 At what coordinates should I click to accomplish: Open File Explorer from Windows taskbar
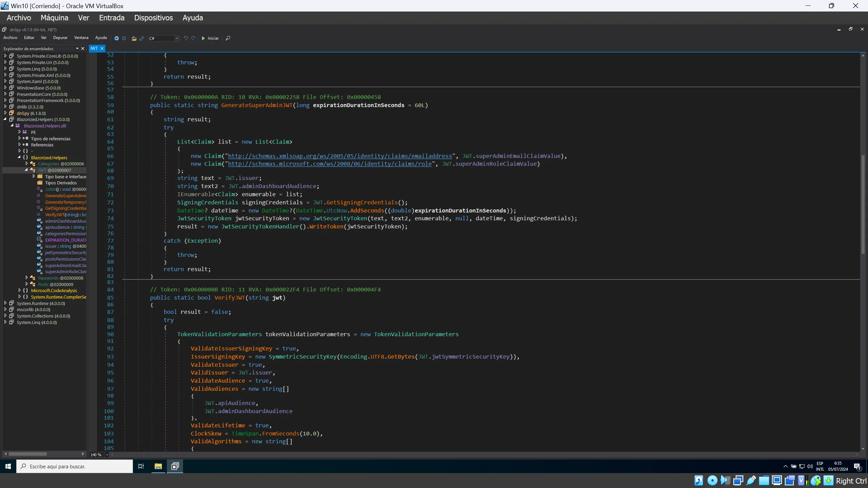158,466
